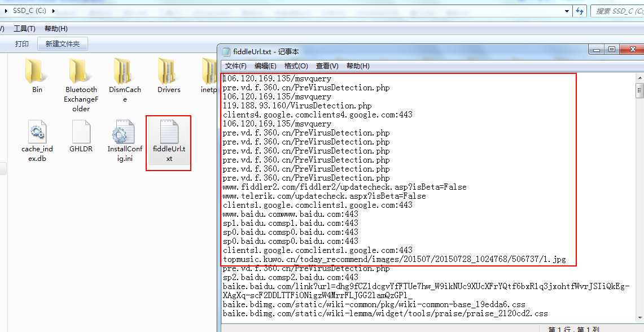This screenshot has height=332, width=644.
Task: Click the wiki-common-base_19edda6.css line
Action: pyautogui.click(x=374, y=304)
